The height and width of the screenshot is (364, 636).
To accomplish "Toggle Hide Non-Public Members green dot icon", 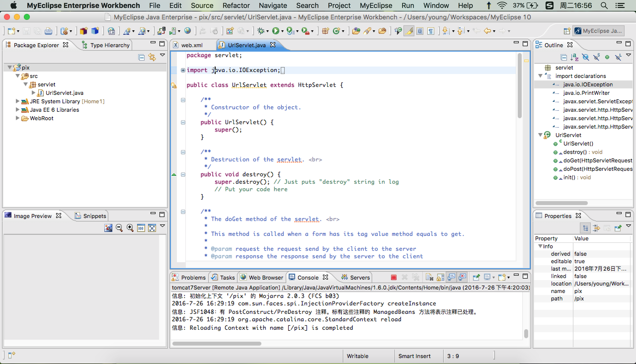I will click(x=607, y=57).
